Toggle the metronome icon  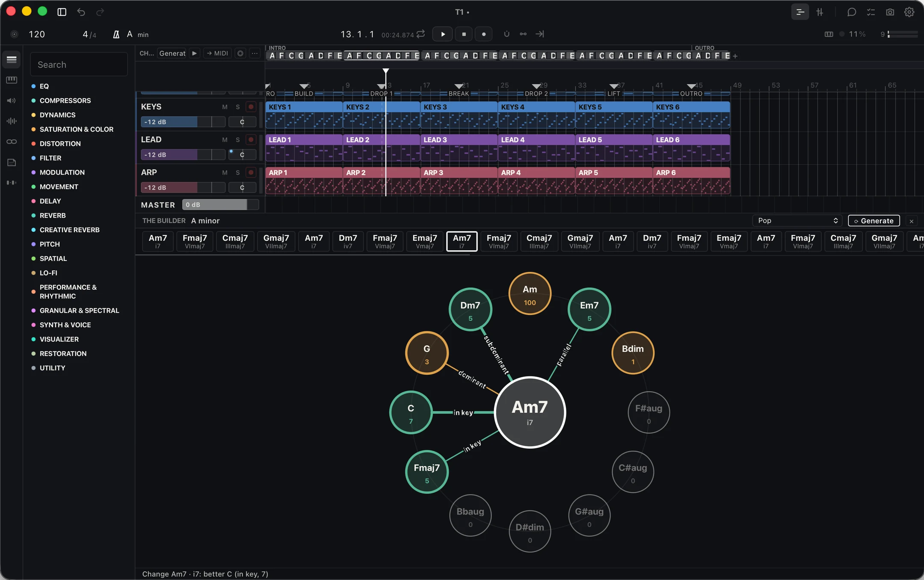click(116, 34)
